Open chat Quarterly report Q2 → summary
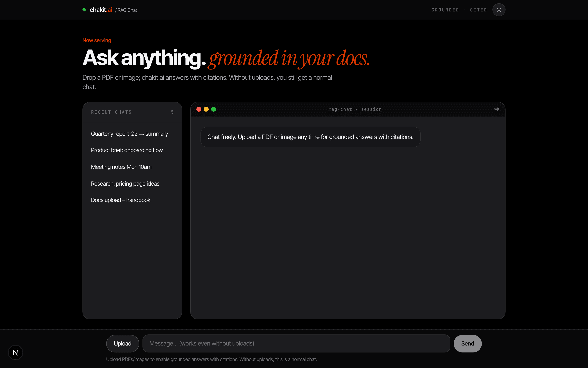This screenshot has width=588, height=368. (x=132, y=134)
